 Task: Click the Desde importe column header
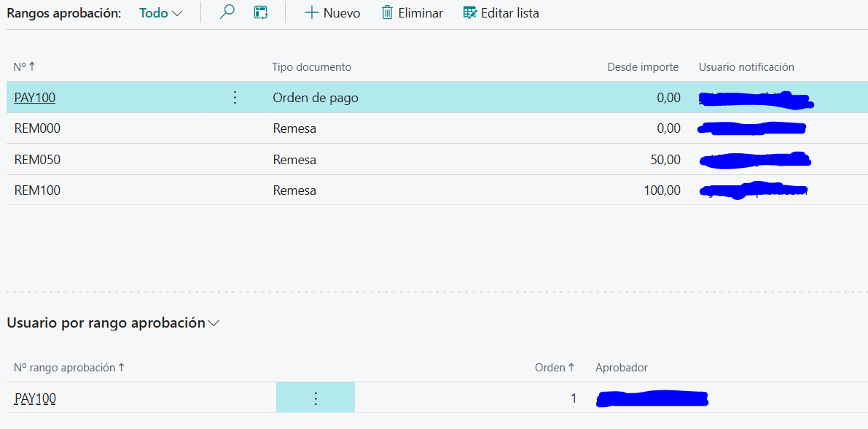pyautogui.click(x=642, y=67)
